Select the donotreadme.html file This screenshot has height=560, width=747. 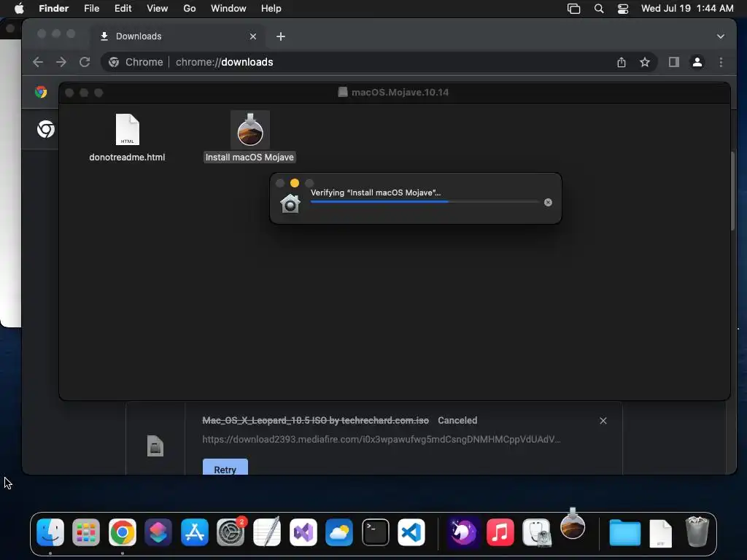127,138
